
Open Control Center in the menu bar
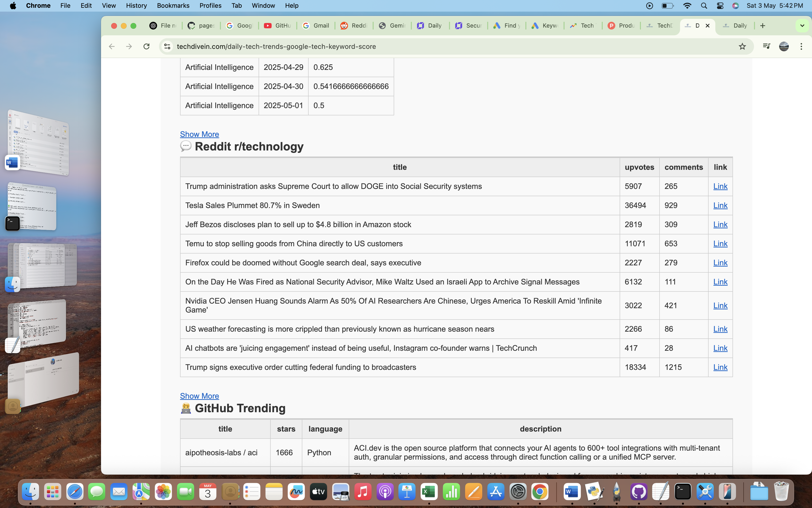720,6
